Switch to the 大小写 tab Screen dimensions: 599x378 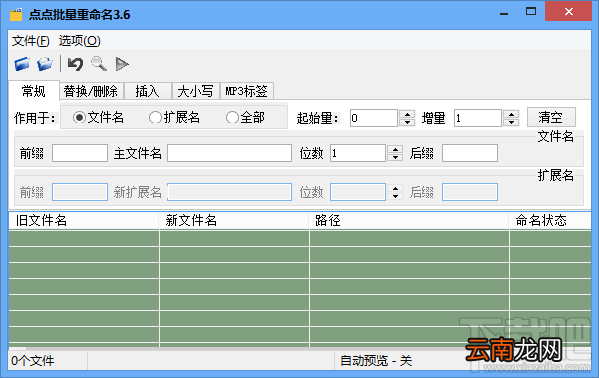tap(196, 91)
